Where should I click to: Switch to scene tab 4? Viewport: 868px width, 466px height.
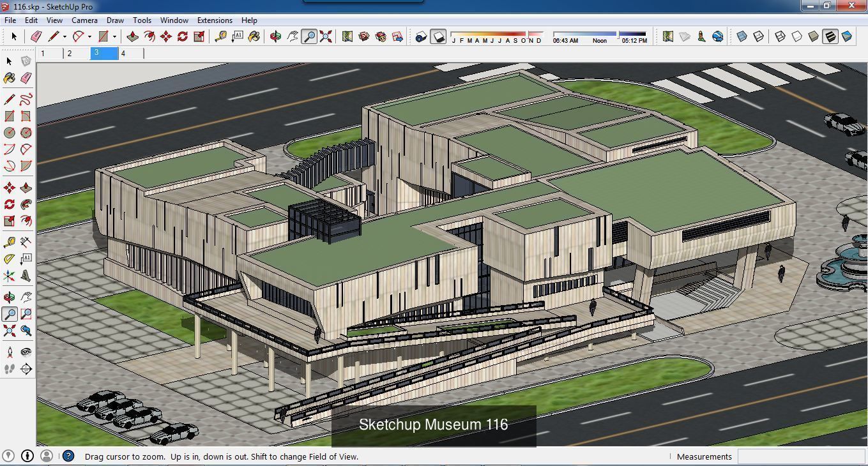tap(131, 54)
